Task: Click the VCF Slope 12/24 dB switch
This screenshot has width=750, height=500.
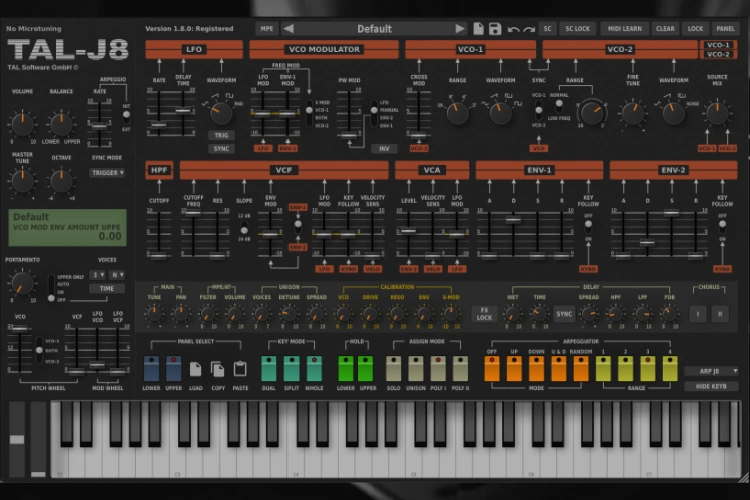Action: (244, 227)
